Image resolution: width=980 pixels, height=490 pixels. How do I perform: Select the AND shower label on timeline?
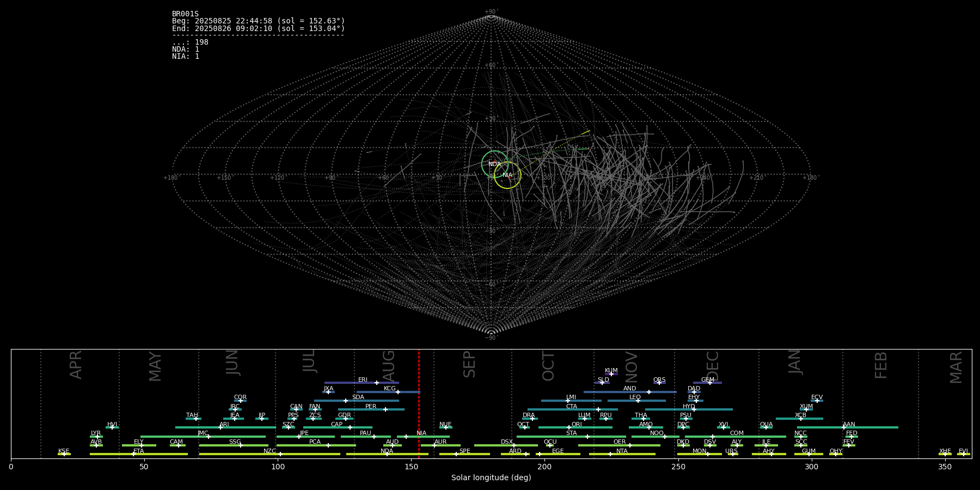(x=629, y=389)
